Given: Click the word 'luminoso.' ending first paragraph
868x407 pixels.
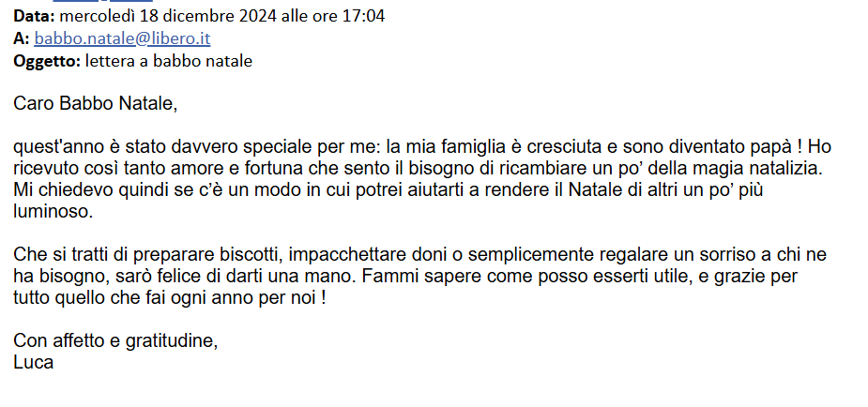Looking at the screenshot, I should coord(53,212).
